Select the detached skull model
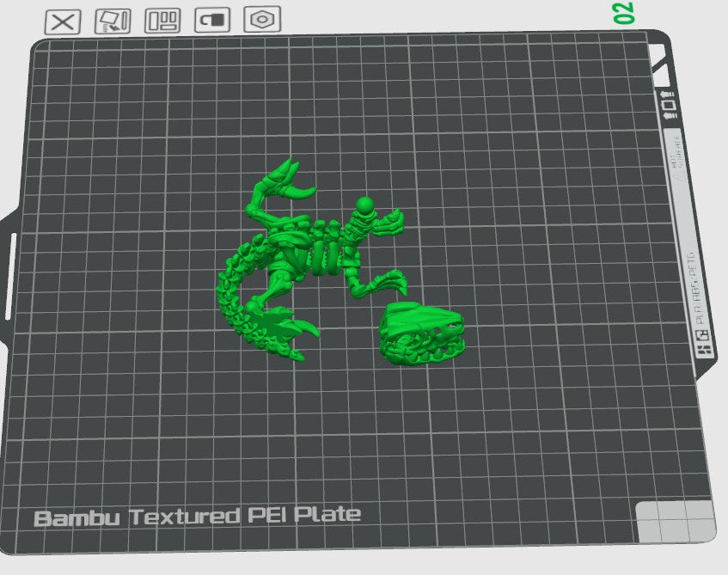The image size is (728, 575). click(x=422, y=335)
